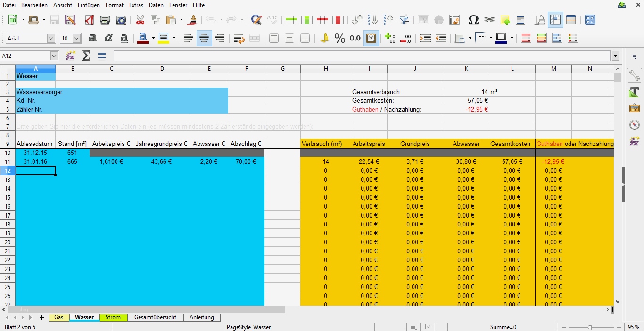Show the draw functions shapes icon

pyautogui.click(x=590, y=20)
